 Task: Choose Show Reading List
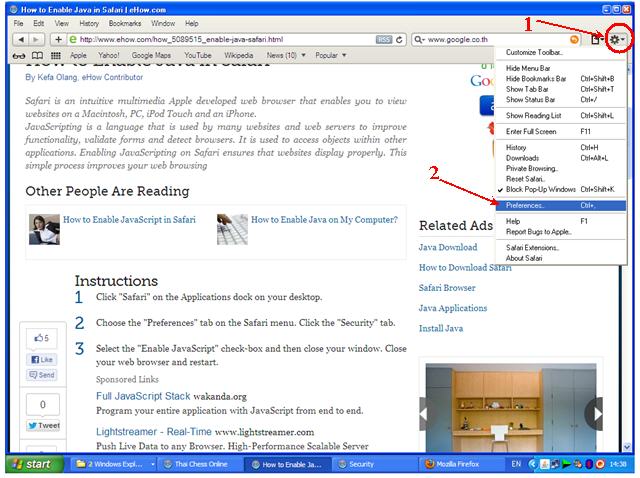[561, 116]
